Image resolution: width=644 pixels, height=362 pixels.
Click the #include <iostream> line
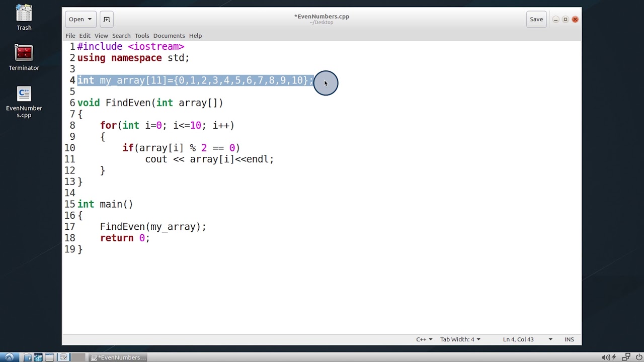pyautogui.click(x=131, y=47)
